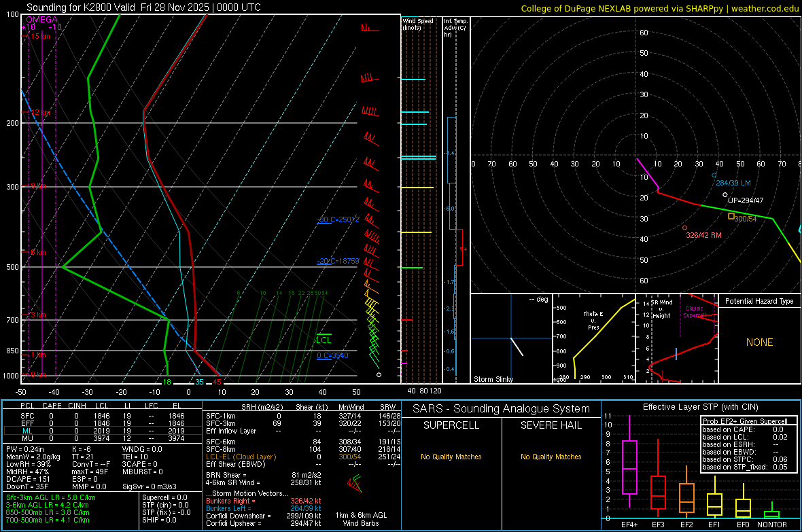
Task: Click the SUPERCELL column heading
Action: point(451,425)
